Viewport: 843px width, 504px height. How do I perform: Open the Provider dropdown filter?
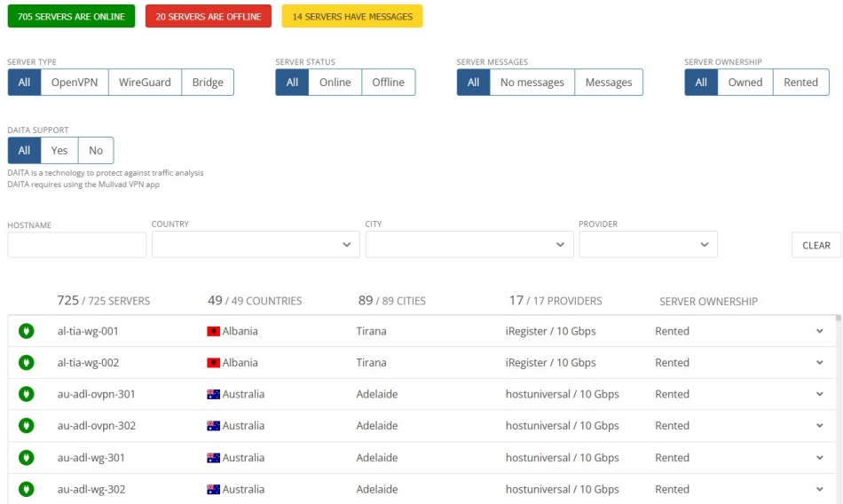(648, 245)
